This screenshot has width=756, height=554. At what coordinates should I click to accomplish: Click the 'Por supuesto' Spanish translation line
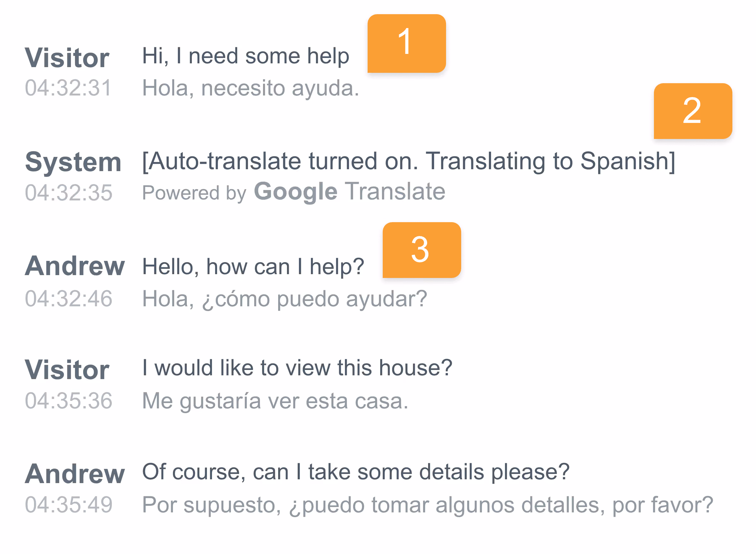(x=427, y=505)
